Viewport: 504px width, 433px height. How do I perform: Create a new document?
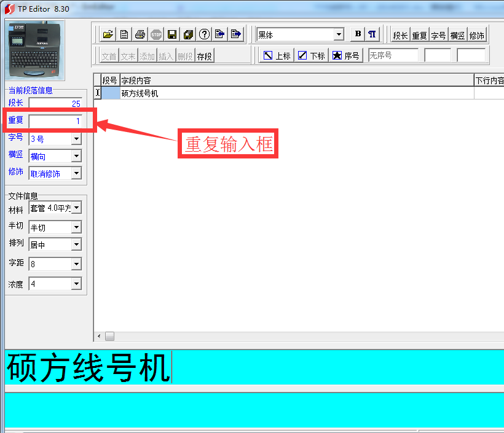(124, 34)
